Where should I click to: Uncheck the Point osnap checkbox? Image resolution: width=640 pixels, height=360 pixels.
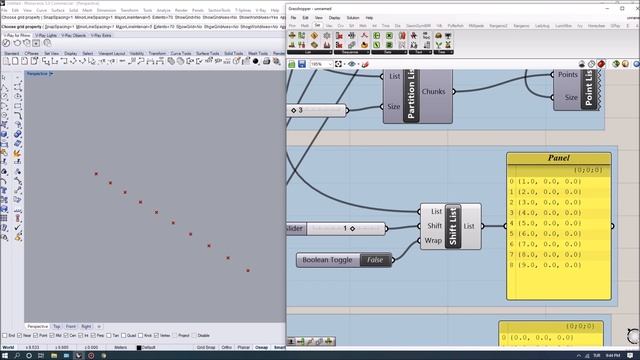pyautogui.click(x=36, y=336)
